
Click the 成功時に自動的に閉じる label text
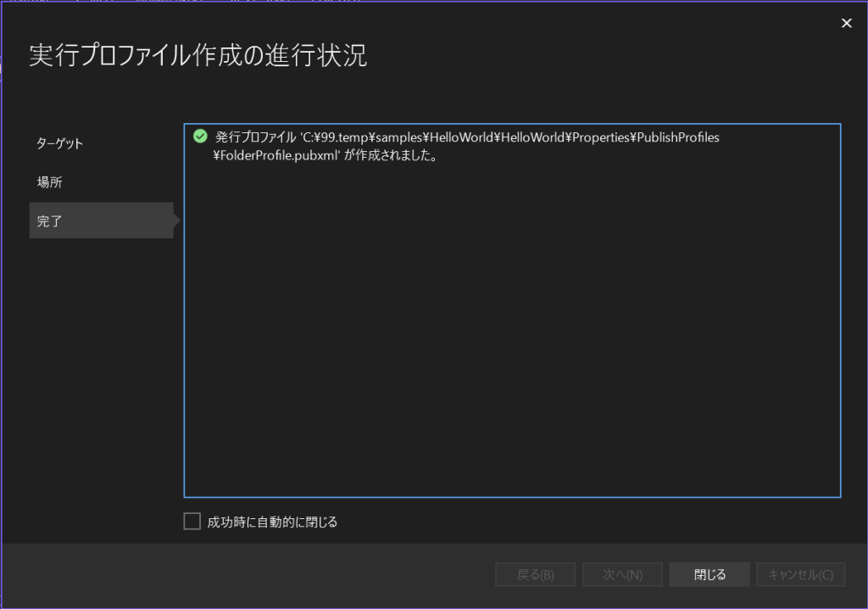[272, 522]
